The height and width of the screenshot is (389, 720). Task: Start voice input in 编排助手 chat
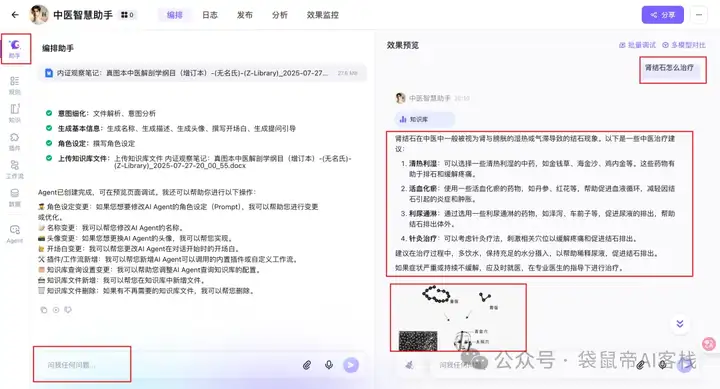point(329,365)
